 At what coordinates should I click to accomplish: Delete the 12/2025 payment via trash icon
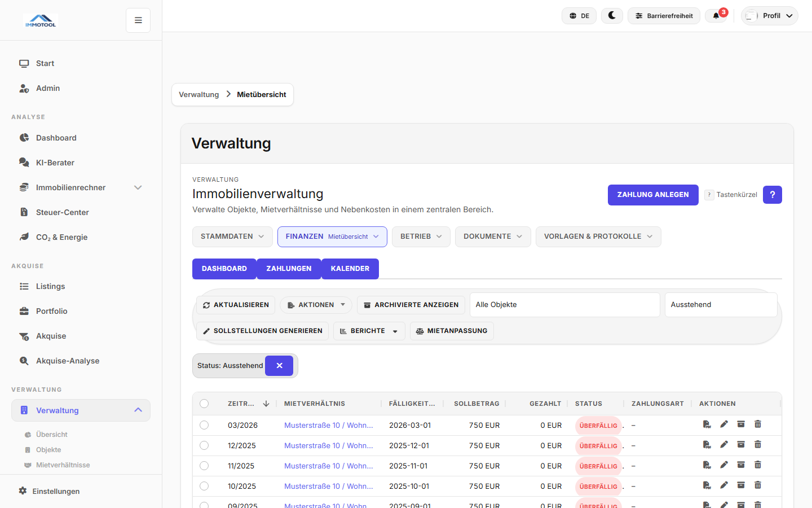pyautogui.click(x=758, y=445)
